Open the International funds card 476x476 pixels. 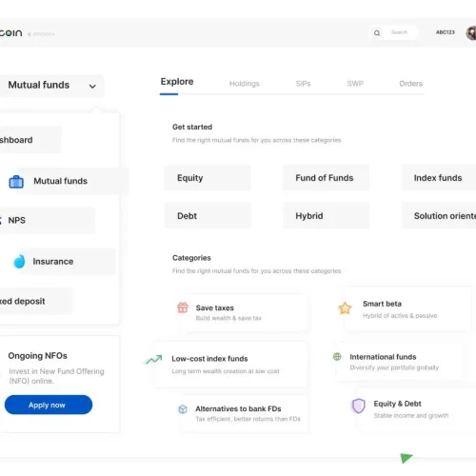[401, 362]
